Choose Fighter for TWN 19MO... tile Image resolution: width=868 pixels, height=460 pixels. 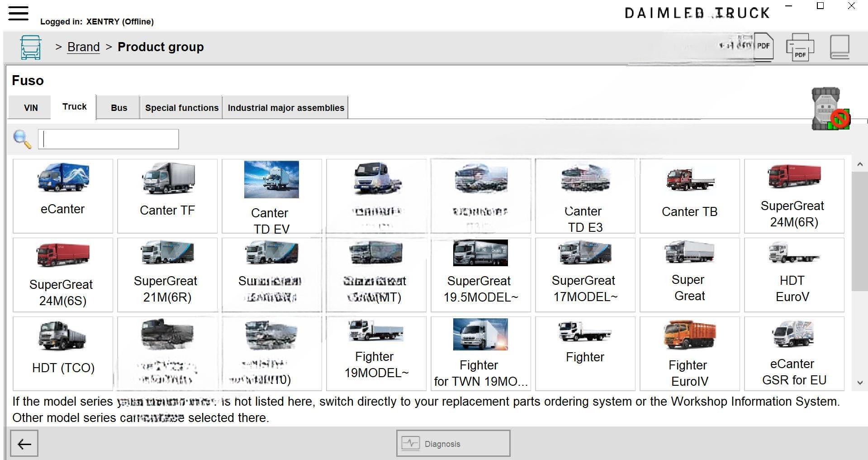pos(481,354)
